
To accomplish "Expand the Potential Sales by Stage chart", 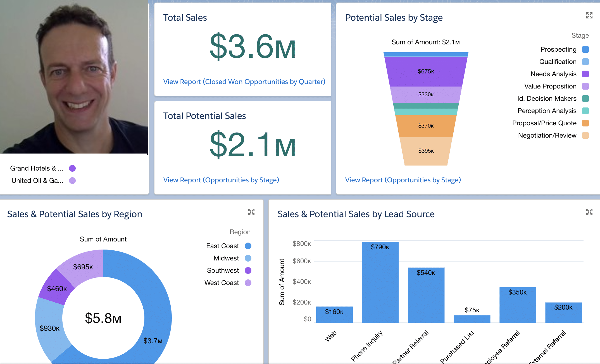I will click(589, 15).
